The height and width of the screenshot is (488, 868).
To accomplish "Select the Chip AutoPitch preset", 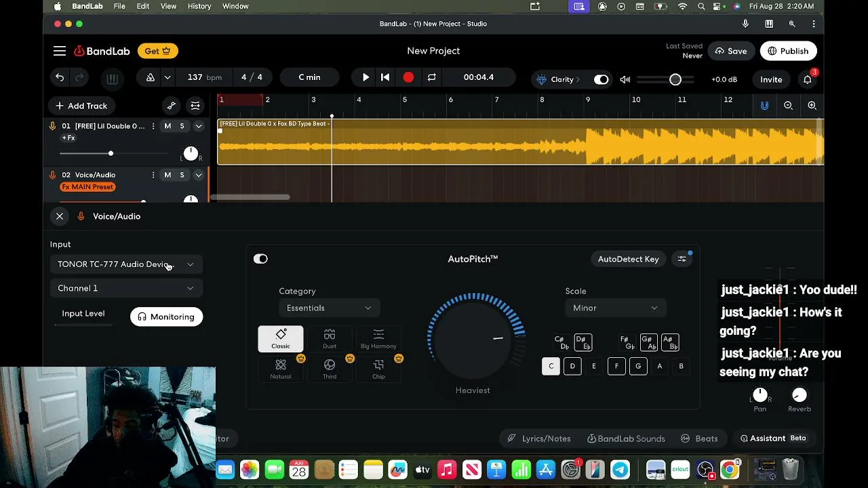I will [x=378, y=369].
